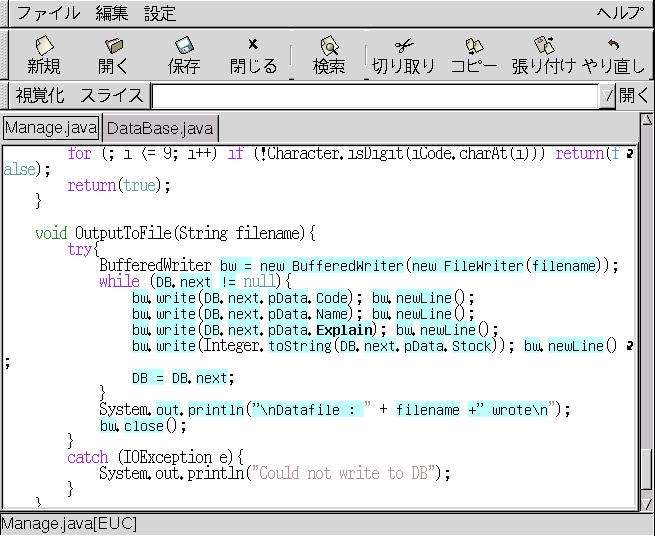Screen dimensions: 655x536
Task: Close the document using the 閉じる icon
Action: click(253, 55)
